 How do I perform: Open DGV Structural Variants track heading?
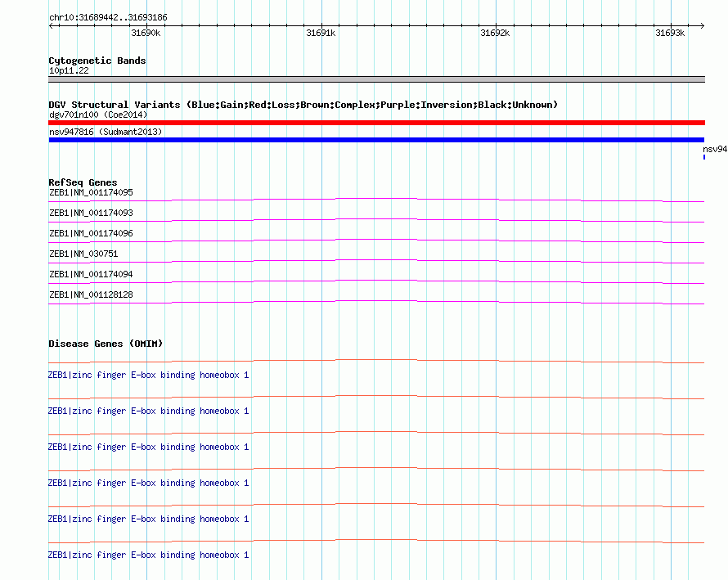(x=303, y=105)
